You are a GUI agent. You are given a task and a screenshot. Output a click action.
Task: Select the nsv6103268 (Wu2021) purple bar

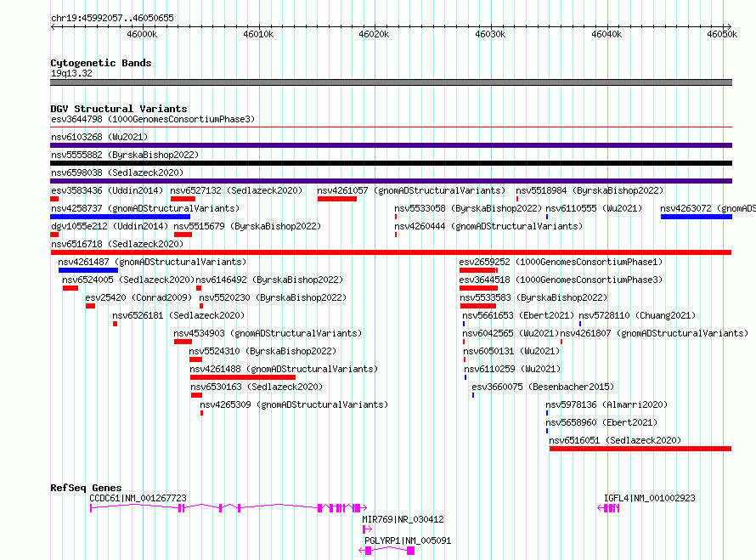391,145
